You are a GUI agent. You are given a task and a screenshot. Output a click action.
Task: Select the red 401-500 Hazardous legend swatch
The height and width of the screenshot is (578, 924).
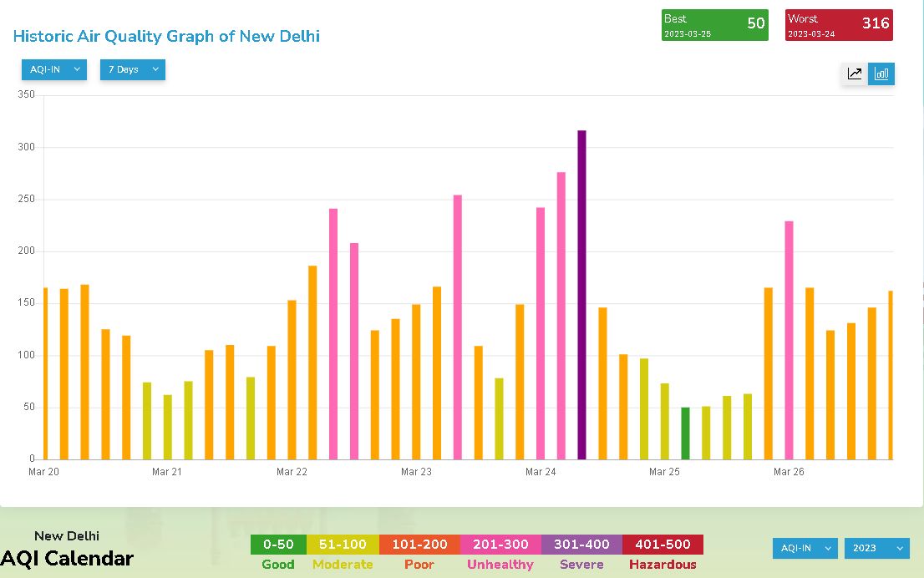click(x=663, y=545)
